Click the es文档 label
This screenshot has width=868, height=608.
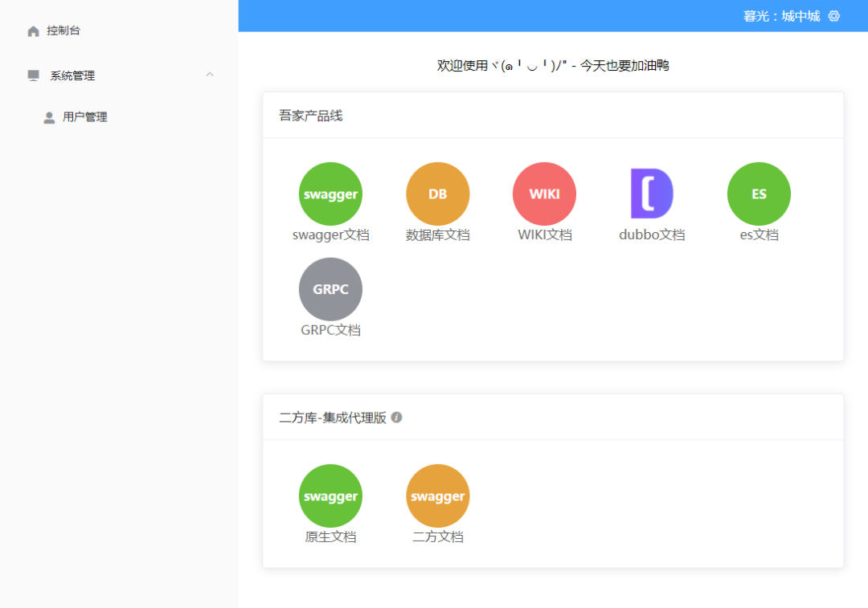point(759,235)
